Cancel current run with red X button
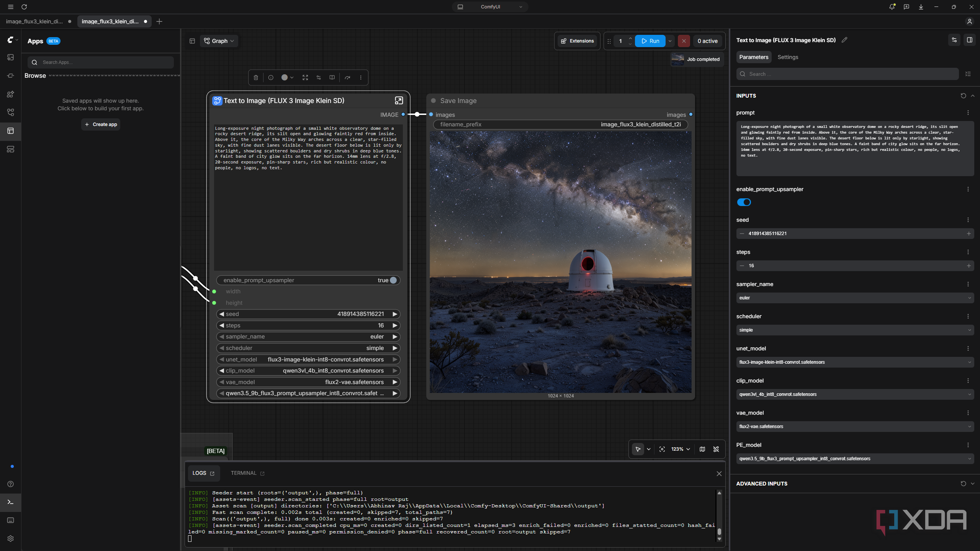980x551 pixels. [x=684, y=41]
